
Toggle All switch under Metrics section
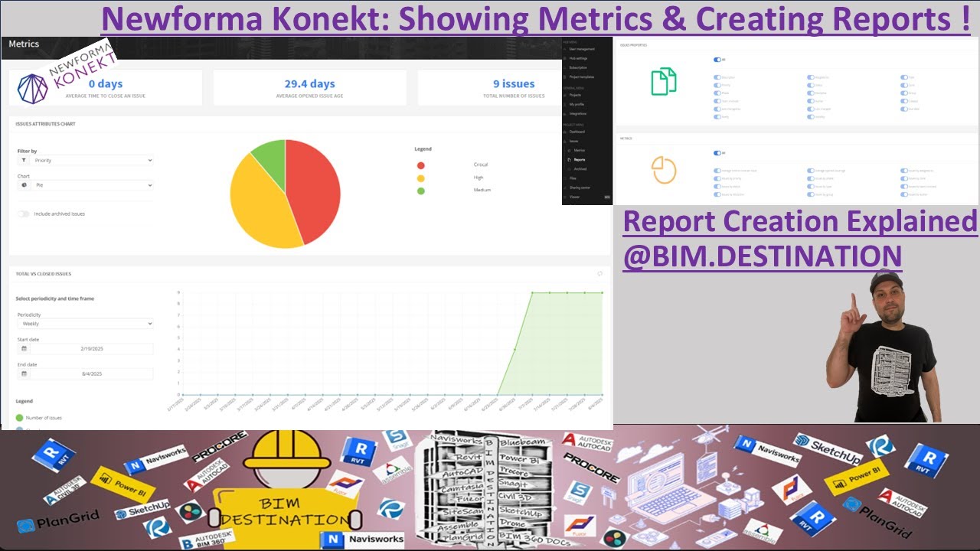point(717,153)
